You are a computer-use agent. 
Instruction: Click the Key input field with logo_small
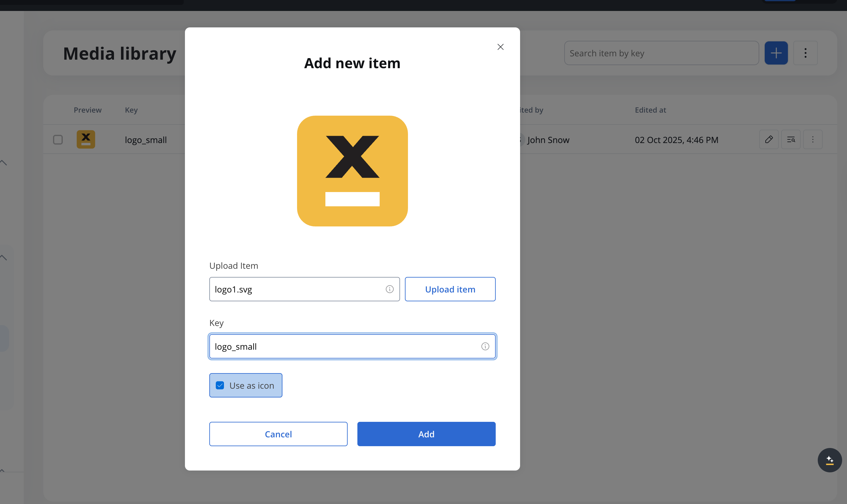pos(343,346)
